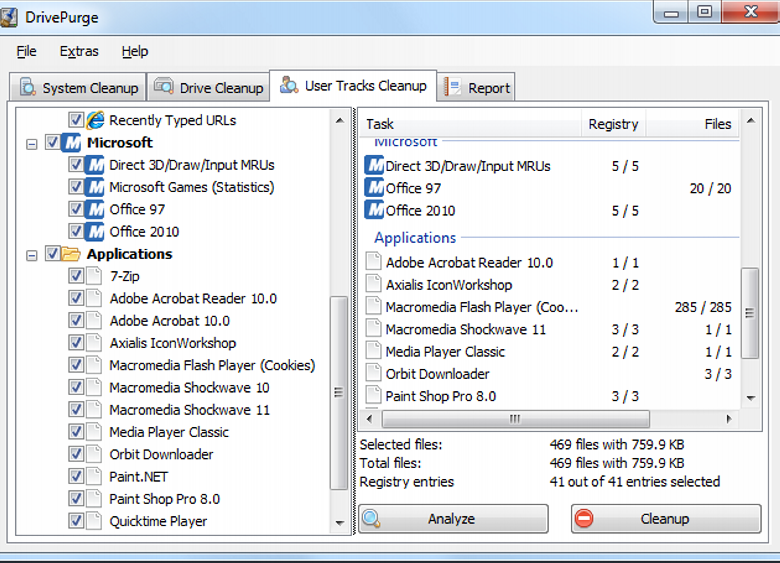Select the Quicktime Player tree item
Image resolution: width=780 pixels, height=563 pixels.
[x=158, y=521]
